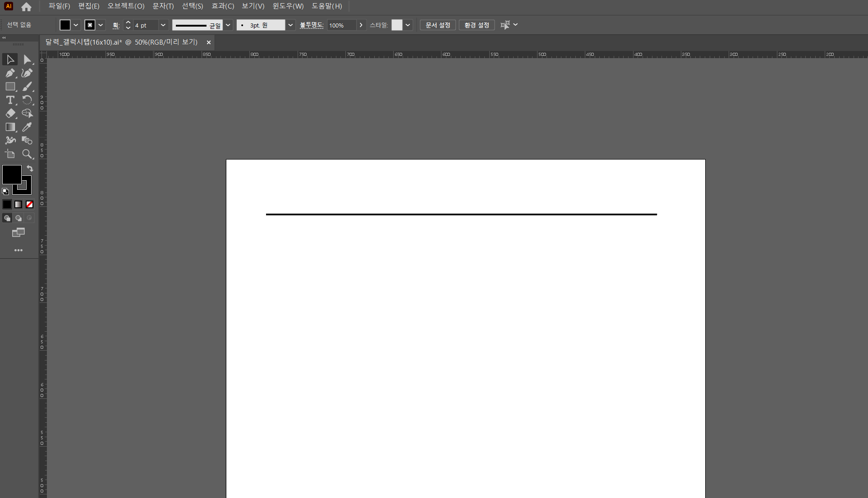
Task: Open 효과(C) menu
Action: 223,6
